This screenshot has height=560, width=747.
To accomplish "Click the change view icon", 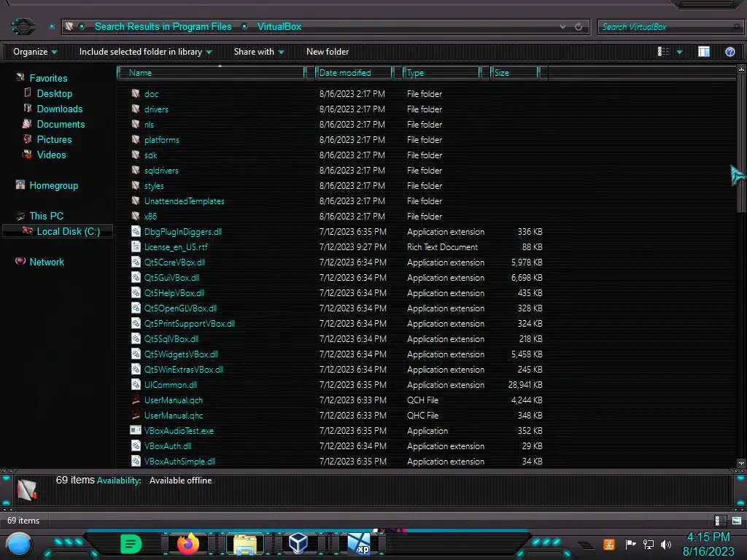I will pos(663,52).
